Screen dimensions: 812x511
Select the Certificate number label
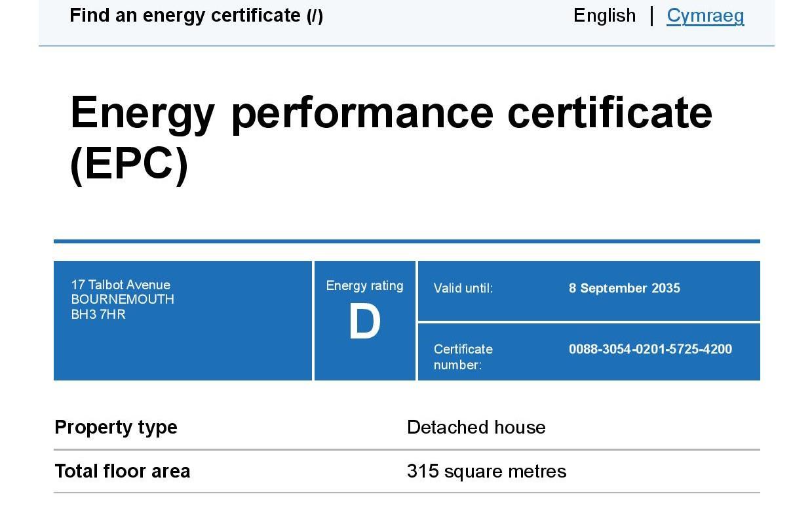463,357
